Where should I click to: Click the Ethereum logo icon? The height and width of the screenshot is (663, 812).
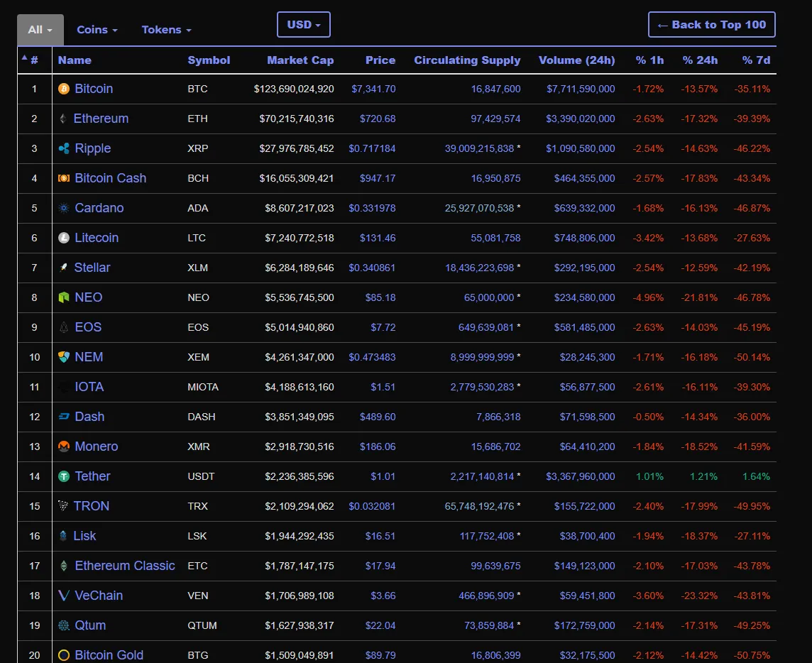(x=63, y=119)
